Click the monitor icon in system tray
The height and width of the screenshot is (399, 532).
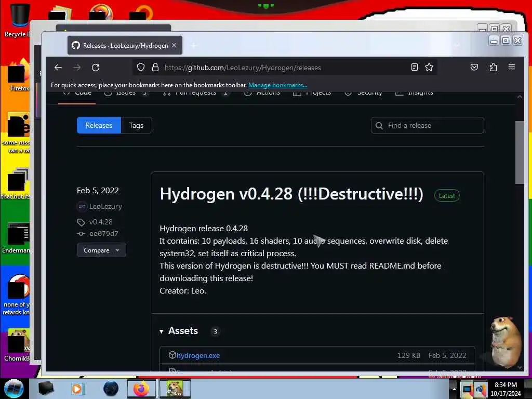tap(467, 389)
